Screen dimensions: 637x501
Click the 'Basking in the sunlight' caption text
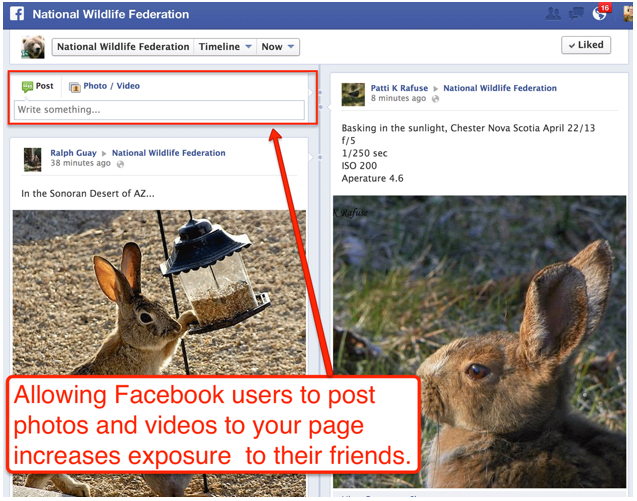(x=468, y=128)
